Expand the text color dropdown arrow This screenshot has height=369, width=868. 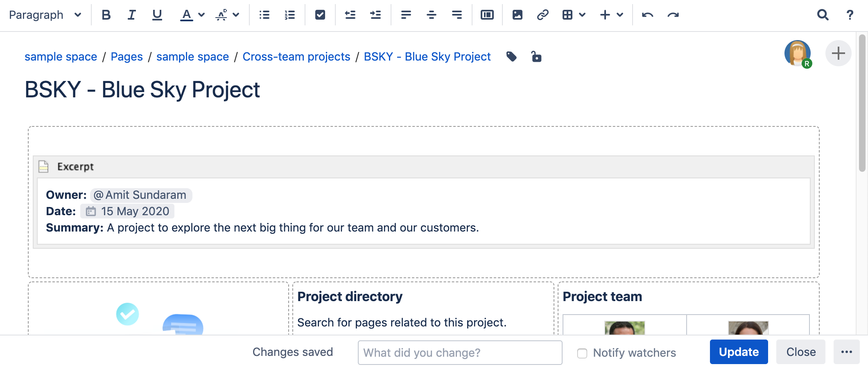[201, 15]
